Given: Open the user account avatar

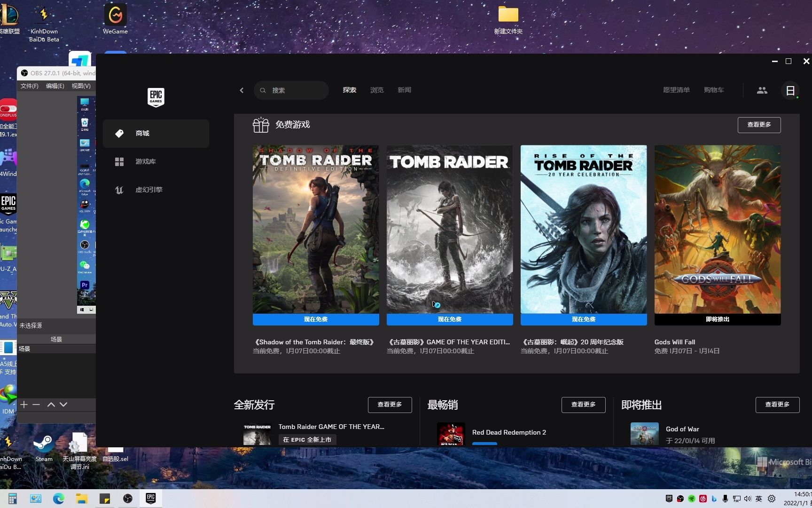Looking at the screenshot, I should coord(790,90).
